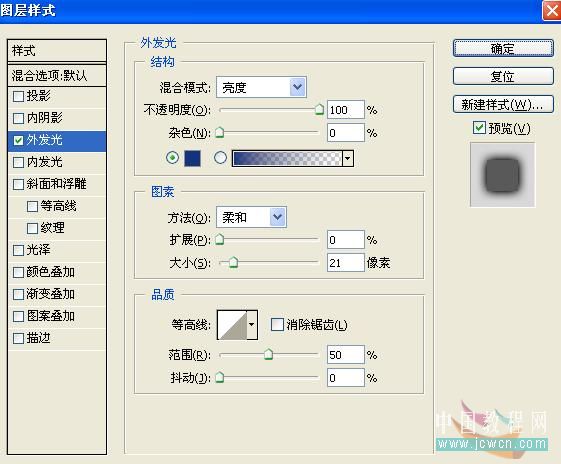Uncheck the 外发光 outer glow checkbox
The height and width of the screenshot is (464, 561).
pos(18,140)
